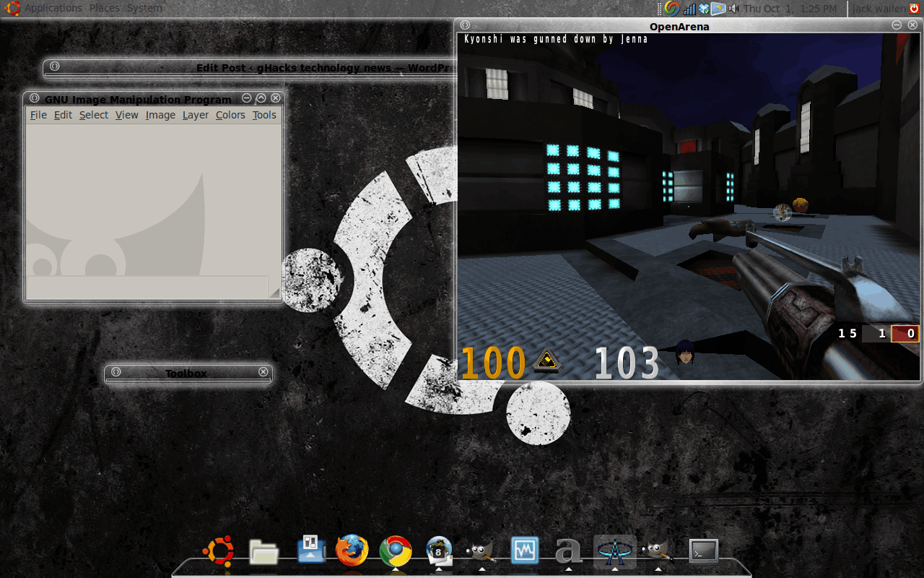Screen dimensions: 924x578
Task: Open the Ubuntu logo launcher in the dock
Action: click(x=218, y=551)
